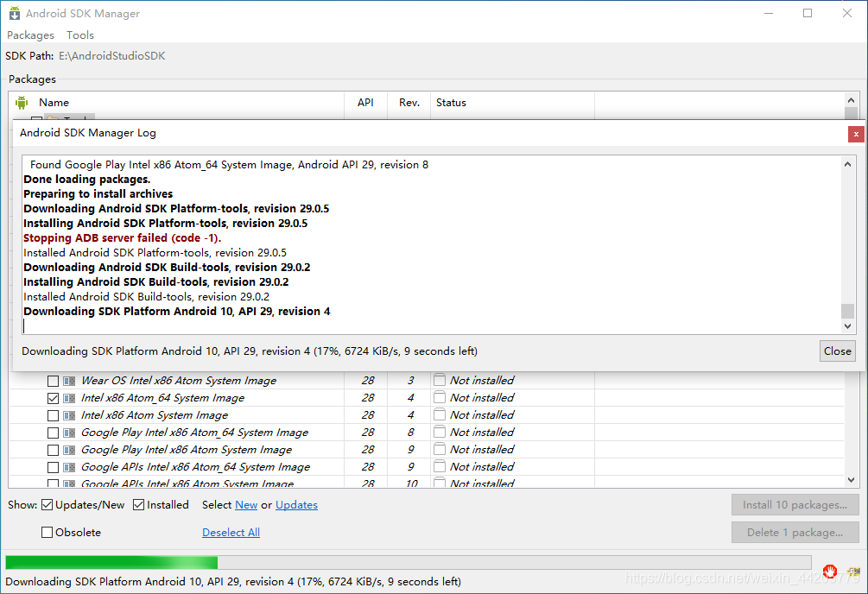
Task: Tick the Google APIs Intel x86 Atom_64 System Image checkbox
Action: pyautogui.click(x=54, y=467)
